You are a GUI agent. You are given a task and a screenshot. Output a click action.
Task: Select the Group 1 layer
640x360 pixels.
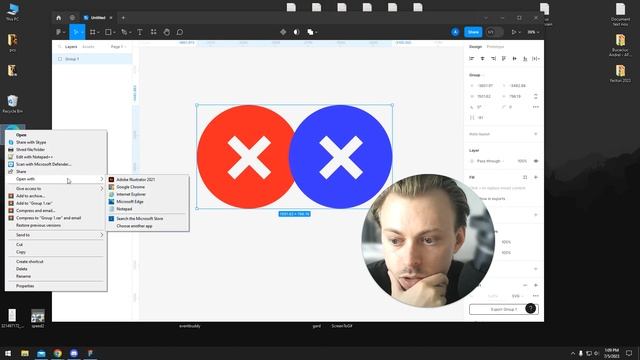point(92,59)
